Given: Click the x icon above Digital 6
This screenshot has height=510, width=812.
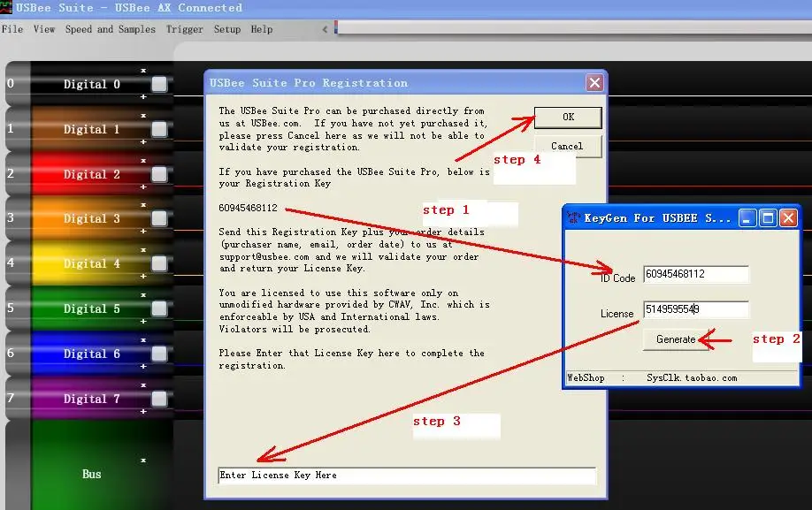Looking at the screenshot, I should 143,340.
